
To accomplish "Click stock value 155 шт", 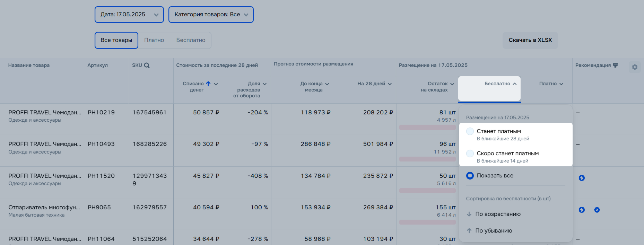I will 446,207.
